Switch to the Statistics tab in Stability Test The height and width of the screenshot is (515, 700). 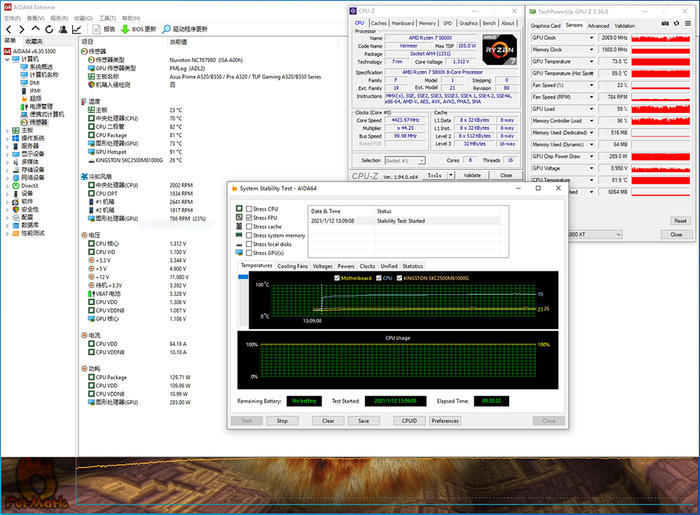[412, 266]
